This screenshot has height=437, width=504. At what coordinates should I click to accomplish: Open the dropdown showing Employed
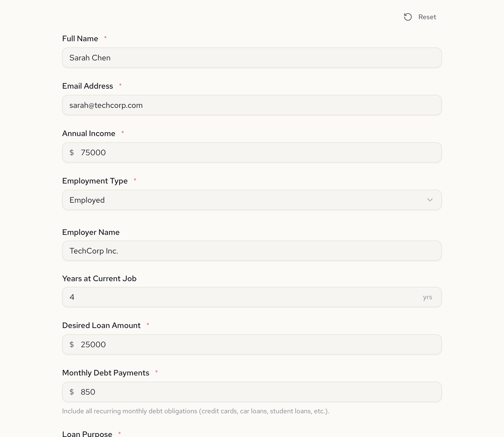point(251,200)
